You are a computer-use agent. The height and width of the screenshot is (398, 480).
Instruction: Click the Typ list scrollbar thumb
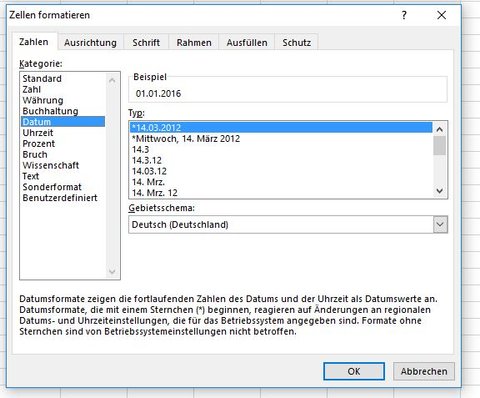440,146
